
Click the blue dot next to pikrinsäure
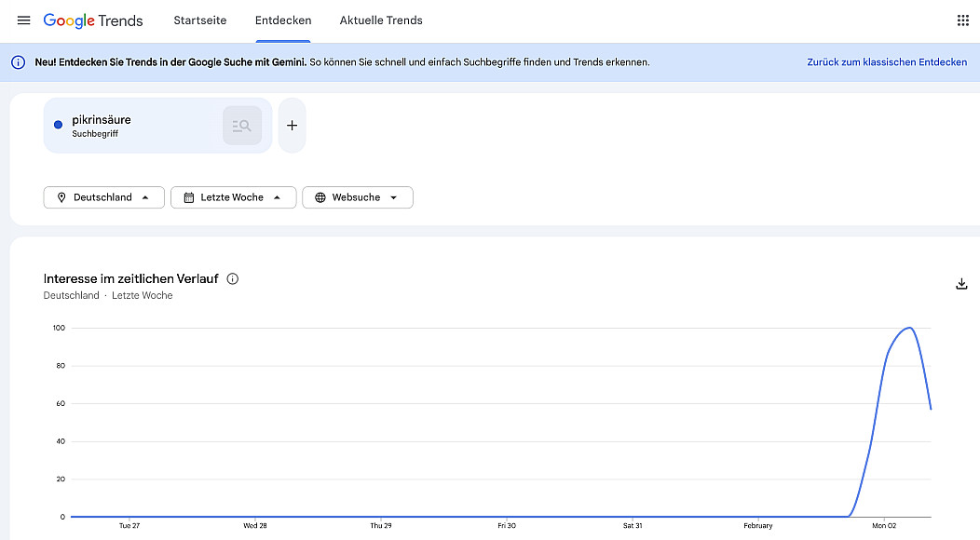pyautogui.click(x=59, y=125)
